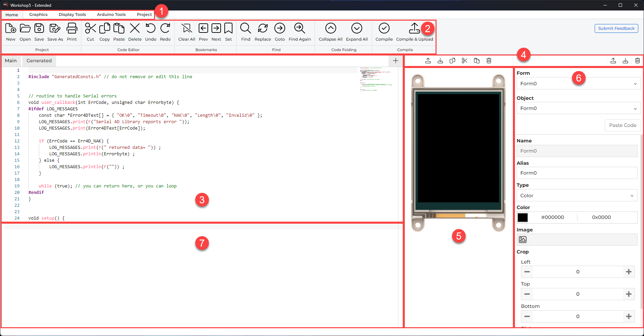Click the #000000 hex color value
The height and width of the screenshot is (336, 644).
553,217
